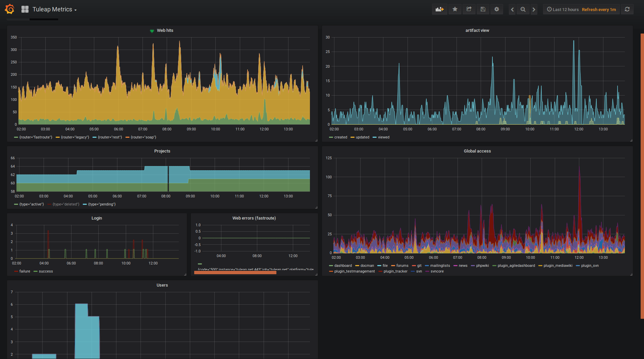Click the color swatch beside the updated legend
Screen dimensions: 644x359
pos(353,137)
